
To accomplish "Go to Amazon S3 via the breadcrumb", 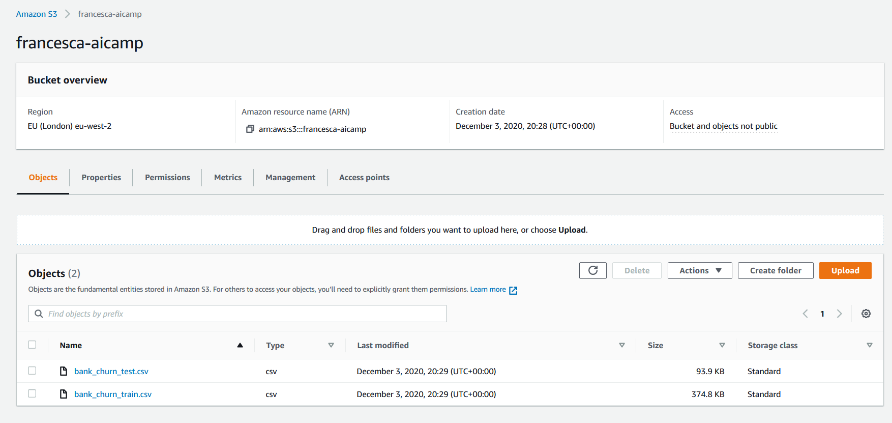I will click(36, 14).
